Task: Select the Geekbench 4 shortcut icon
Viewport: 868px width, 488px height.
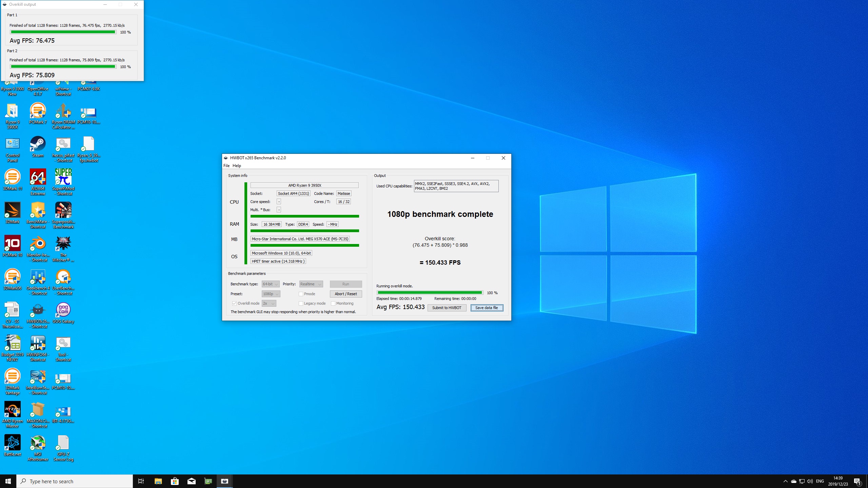Action: coord(38,282)
